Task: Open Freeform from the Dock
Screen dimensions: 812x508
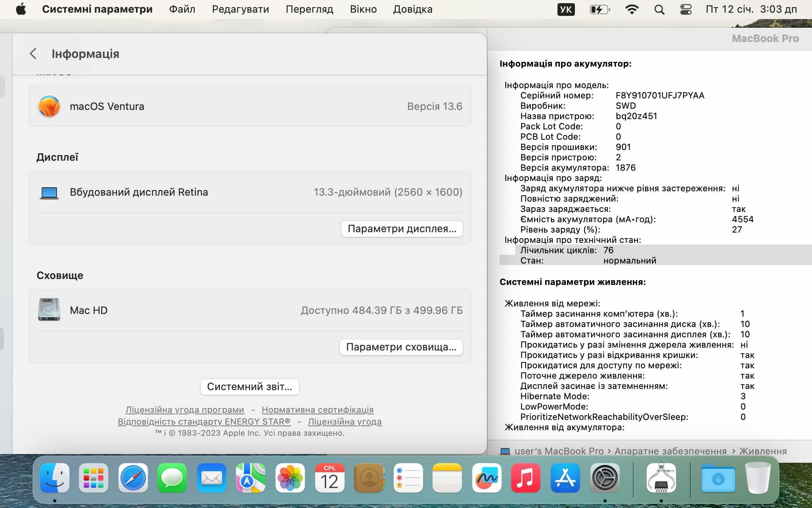Action: click(486, 478)
